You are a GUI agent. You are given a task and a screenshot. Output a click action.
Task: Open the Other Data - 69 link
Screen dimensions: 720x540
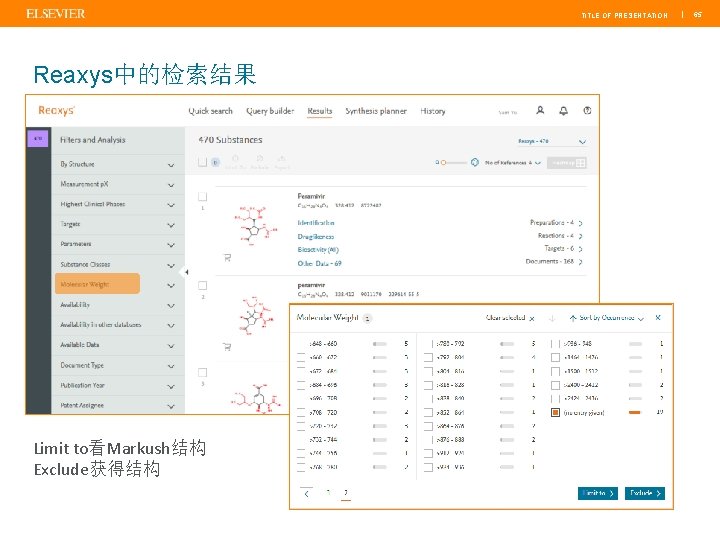[320, 264]
